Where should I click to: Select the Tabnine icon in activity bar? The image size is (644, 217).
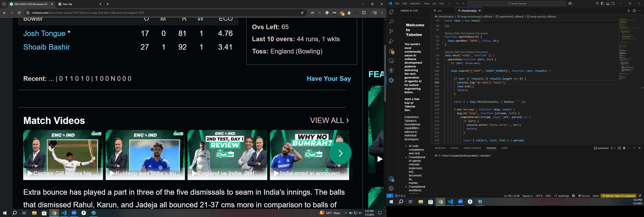[x=391, y=80]
